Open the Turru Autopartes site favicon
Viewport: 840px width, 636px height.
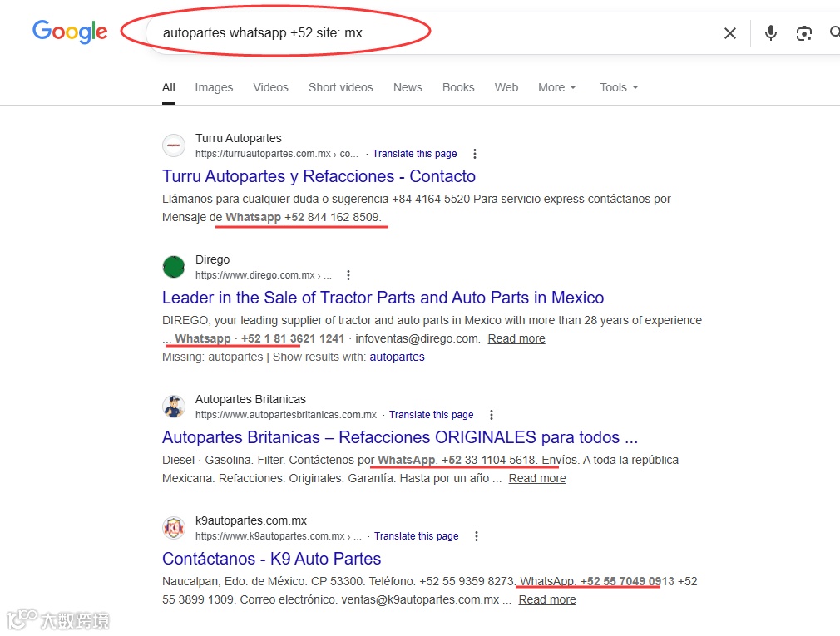click(174, 145)
